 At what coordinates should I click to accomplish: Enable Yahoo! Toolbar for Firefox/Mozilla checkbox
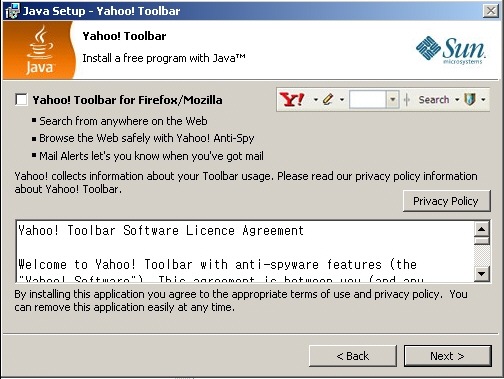click(x=21, y=99)
